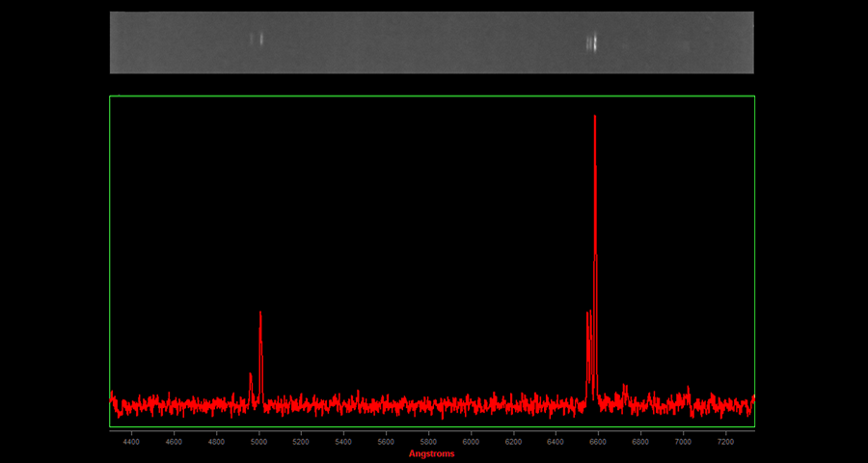Click the small peak just left of 5000 peak

pyautogui.click(x=251, y=376)
